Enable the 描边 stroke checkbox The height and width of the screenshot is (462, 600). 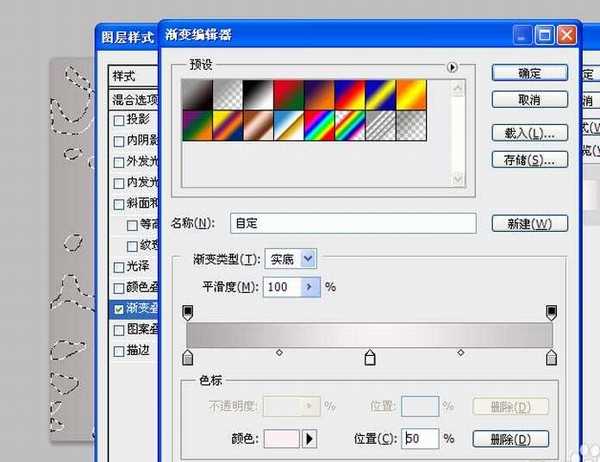point(120,351)
